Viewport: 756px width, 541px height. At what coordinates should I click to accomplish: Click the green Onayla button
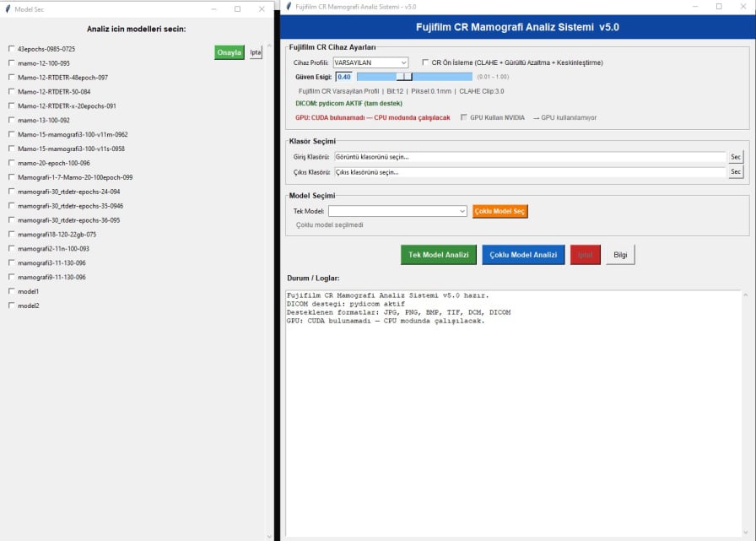[x=229, y=52]
